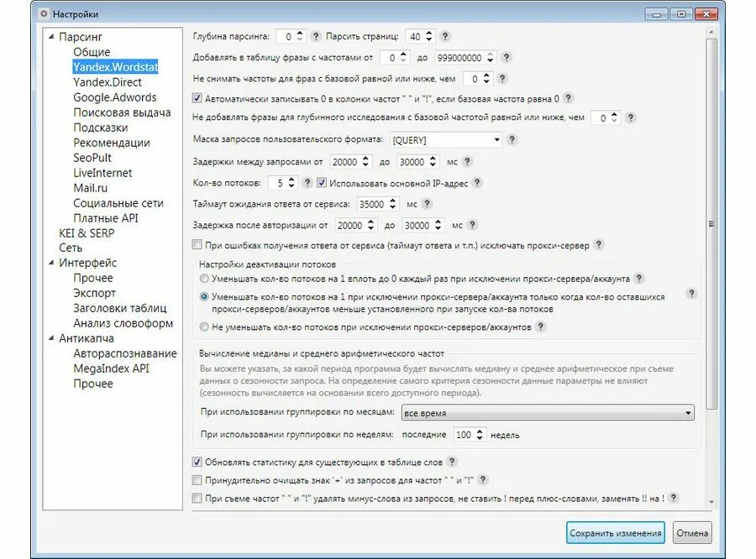Open help for Не снимать частоты setting
This screenshot has height=559, width=756.
point(502,78)
